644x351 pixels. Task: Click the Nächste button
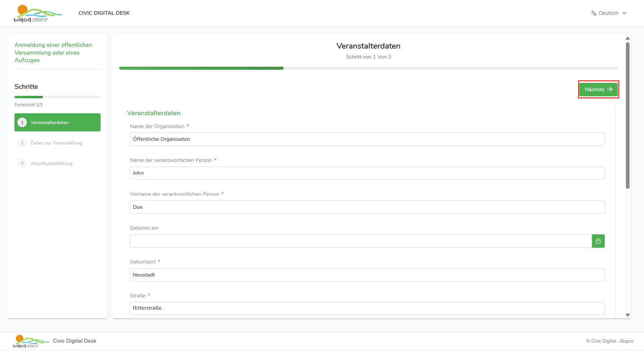click(598, 90)
